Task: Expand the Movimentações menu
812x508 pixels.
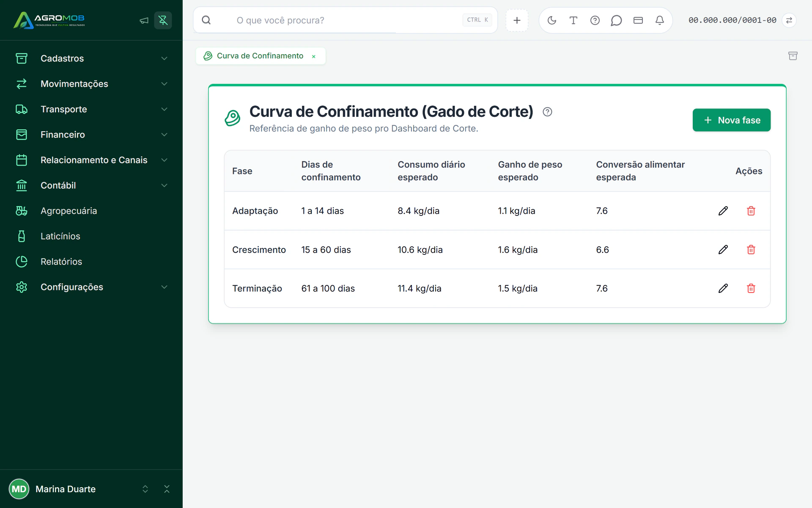Action: (91, 84)
